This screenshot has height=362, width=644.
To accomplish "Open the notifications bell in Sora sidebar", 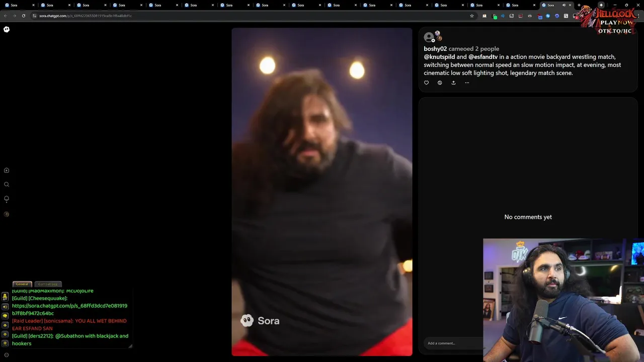I will 7,199.
